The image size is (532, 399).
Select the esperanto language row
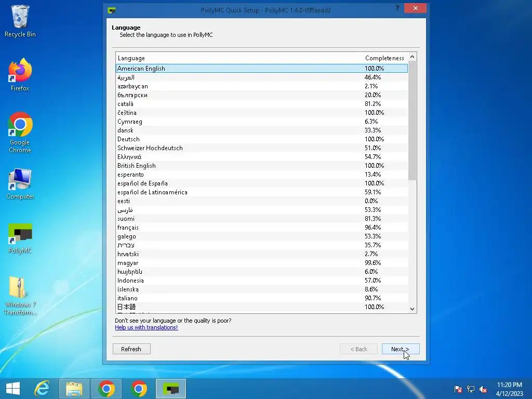(x=262, y=175)
